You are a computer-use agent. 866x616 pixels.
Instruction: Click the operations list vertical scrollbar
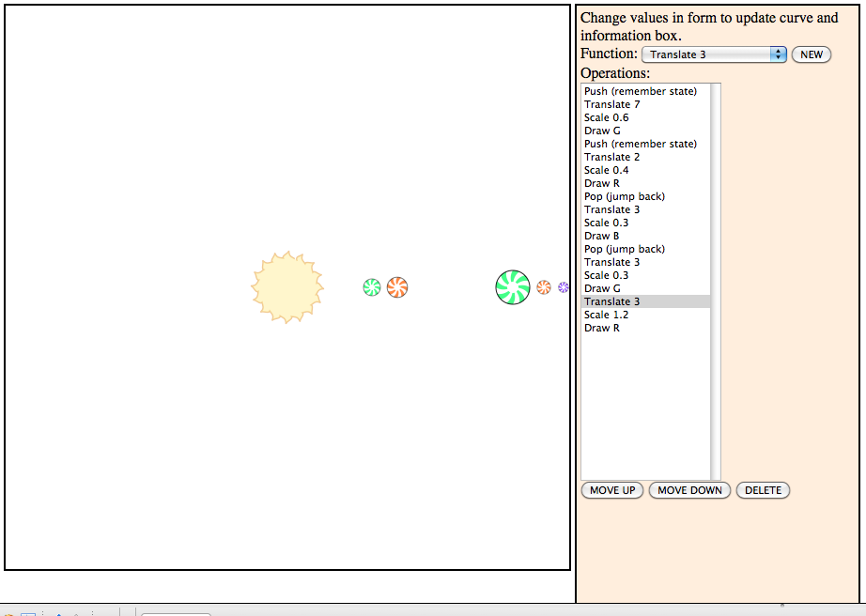pyautogui.click(x=716, y=282)
